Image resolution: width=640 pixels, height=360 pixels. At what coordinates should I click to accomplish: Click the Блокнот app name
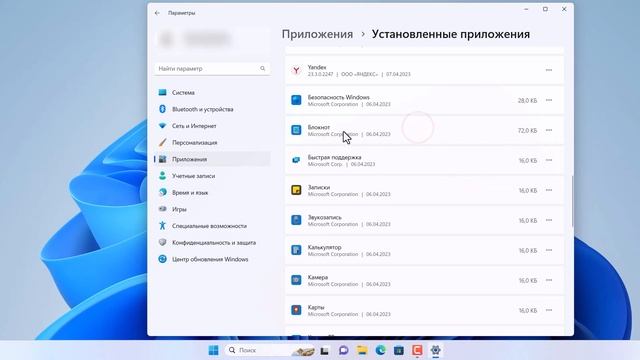[319, 127]
